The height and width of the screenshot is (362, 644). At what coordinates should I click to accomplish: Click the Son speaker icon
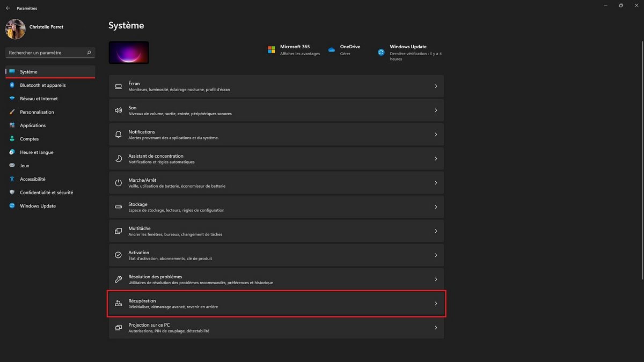pyautogui.click(x=119, y=110)
